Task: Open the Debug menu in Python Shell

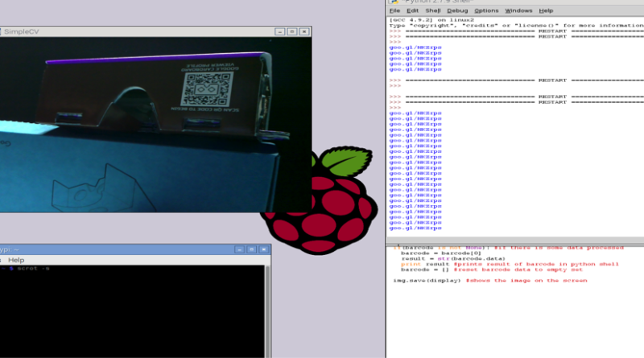Action: click(457, 10)
